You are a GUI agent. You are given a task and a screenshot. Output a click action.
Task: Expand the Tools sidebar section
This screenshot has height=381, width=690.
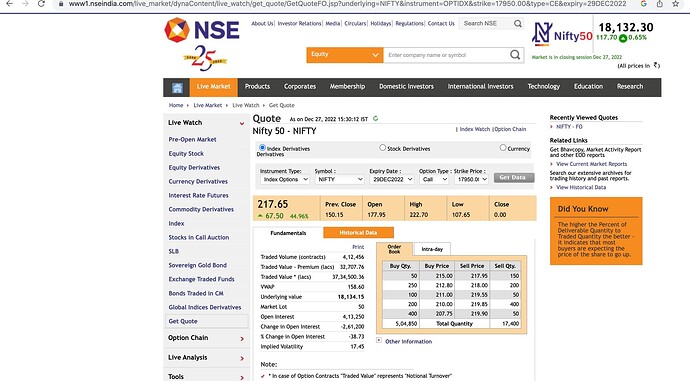(242, 377)
